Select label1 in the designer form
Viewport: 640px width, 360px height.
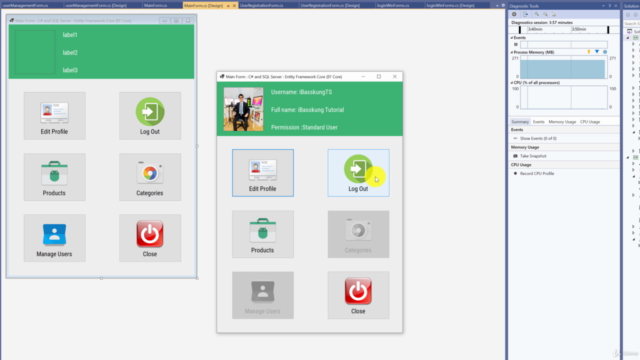pos(70,35)
